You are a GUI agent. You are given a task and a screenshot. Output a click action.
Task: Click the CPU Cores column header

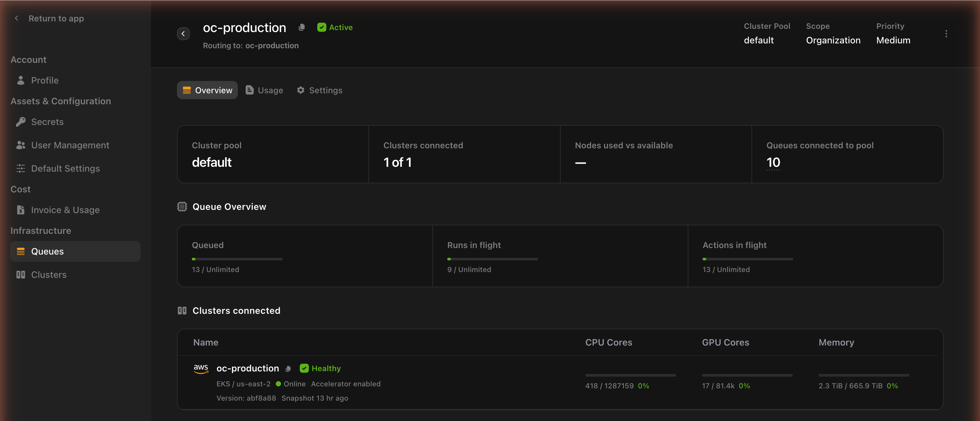point(609,342)
